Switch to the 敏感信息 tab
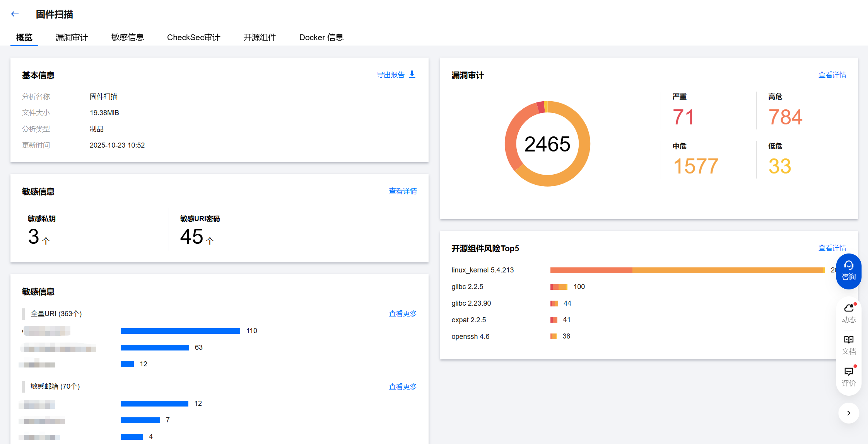Viewport: 868px width, 444px height. pos(127,37)
